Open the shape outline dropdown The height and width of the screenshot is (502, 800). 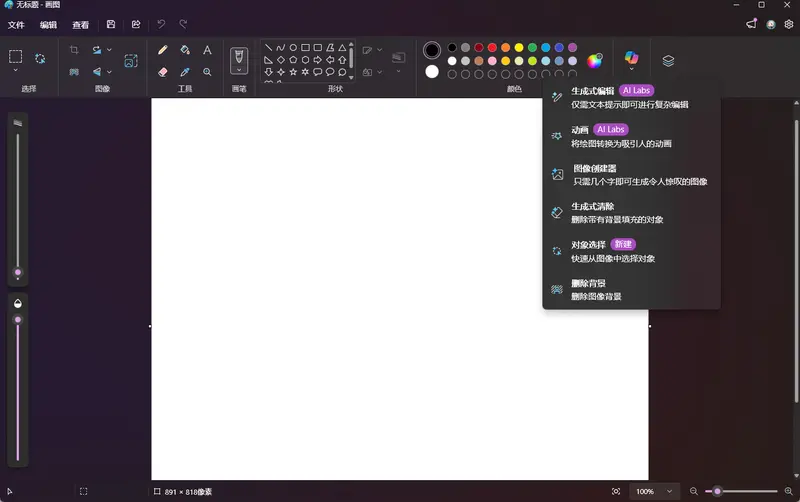click(379, 50)
